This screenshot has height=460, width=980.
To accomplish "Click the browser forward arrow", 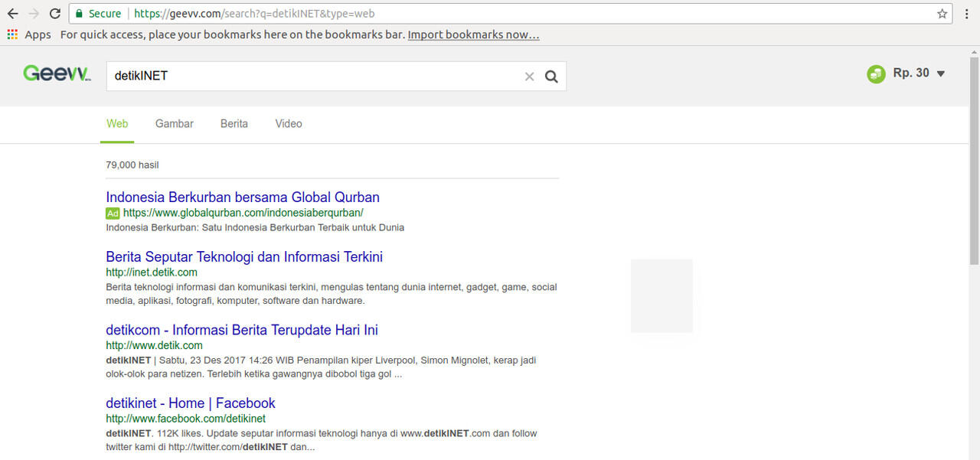I will pyautogui.click(x=34, y=14).
